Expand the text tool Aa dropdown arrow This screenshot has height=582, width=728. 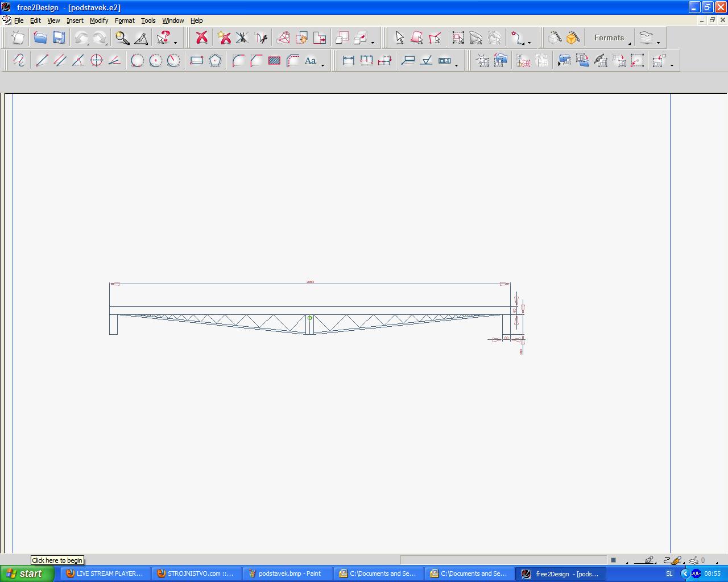pos(322,65)
